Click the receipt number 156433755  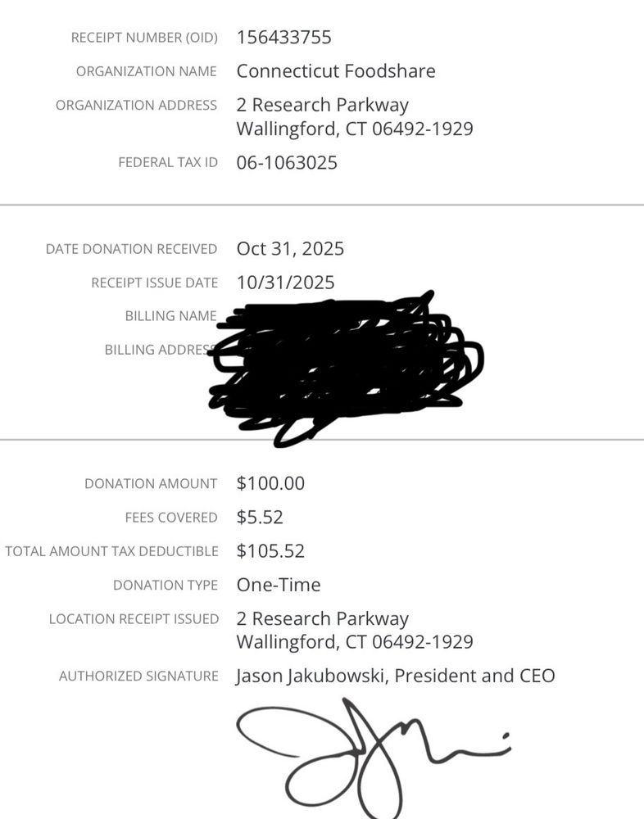coord(283,38)
